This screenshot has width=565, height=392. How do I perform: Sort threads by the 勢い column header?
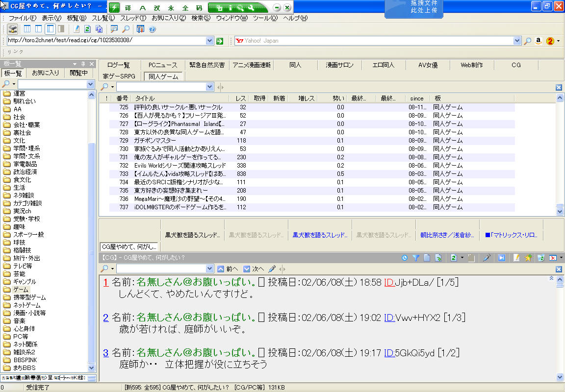click(333, 98)
